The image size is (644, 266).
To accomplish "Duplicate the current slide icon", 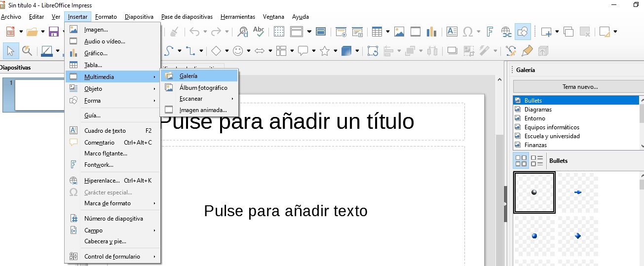I will tap(568, 32).
